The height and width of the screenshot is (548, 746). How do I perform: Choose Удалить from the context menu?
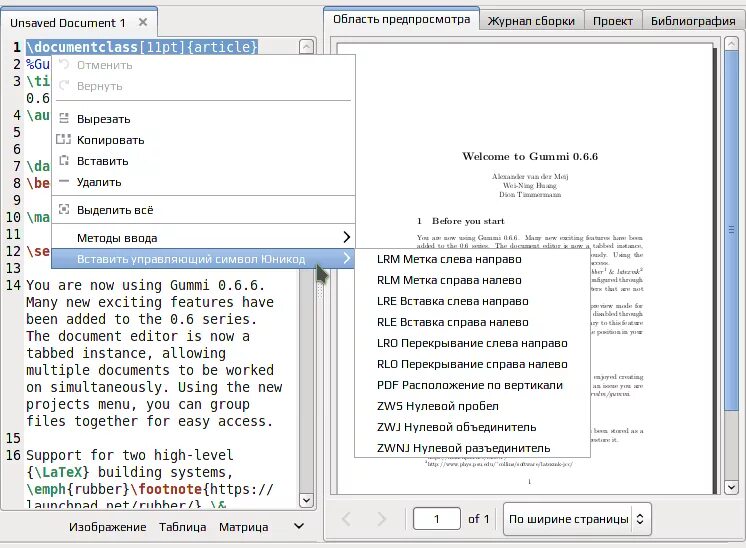pos(203,182)
